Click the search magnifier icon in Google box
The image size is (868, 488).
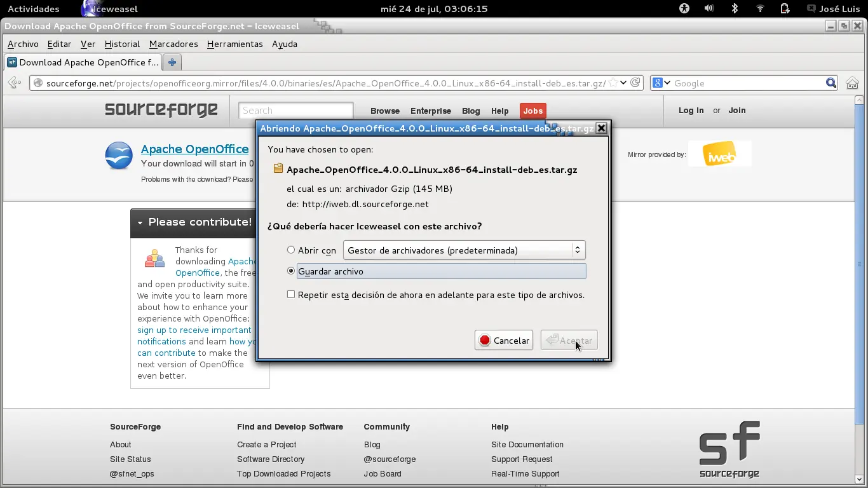[831, 83]
